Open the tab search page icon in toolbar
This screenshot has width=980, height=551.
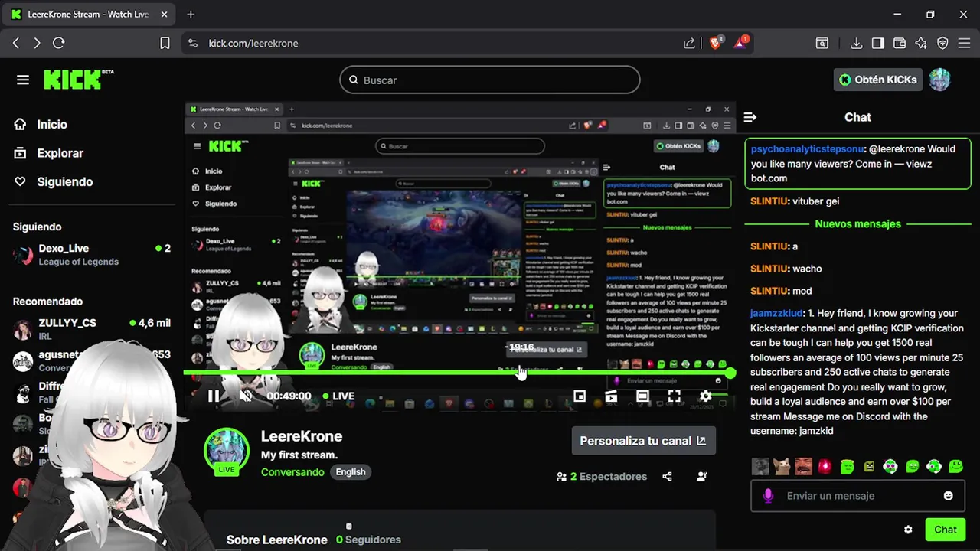point(822,44)
